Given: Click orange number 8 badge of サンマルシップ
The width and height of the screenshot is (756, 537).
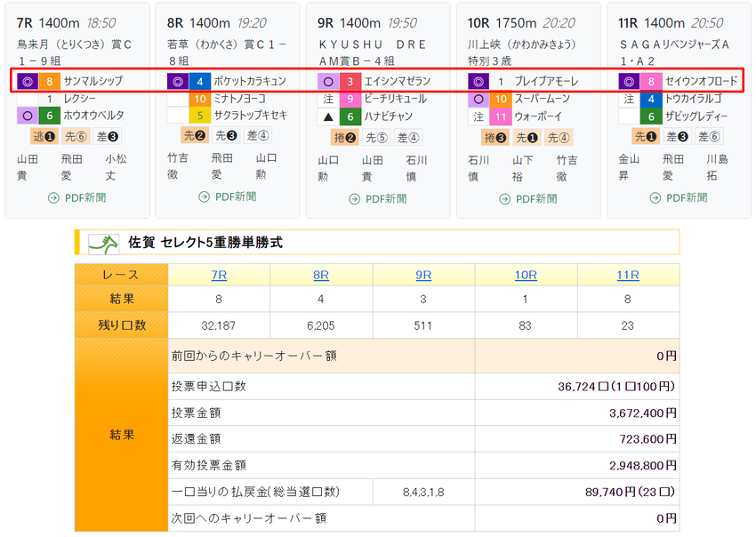Looking at the screenshot, I should 49,81.
